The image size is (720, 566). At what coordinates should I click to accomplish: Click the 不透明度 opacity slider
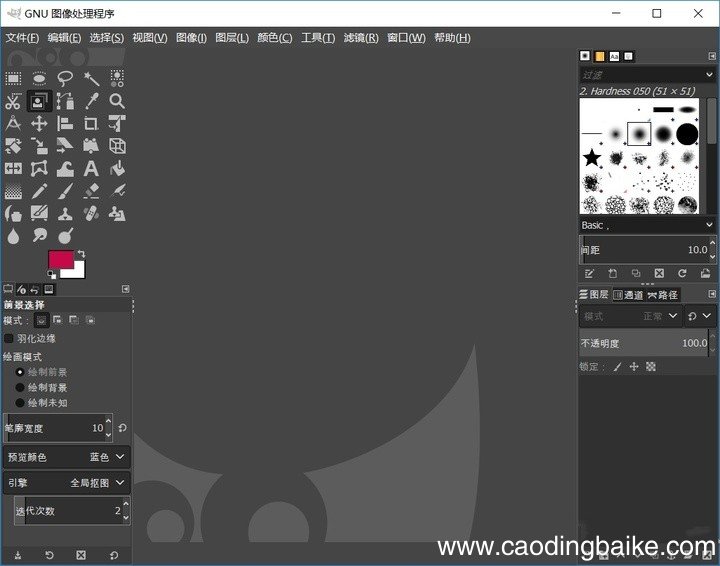coord(643,343)
